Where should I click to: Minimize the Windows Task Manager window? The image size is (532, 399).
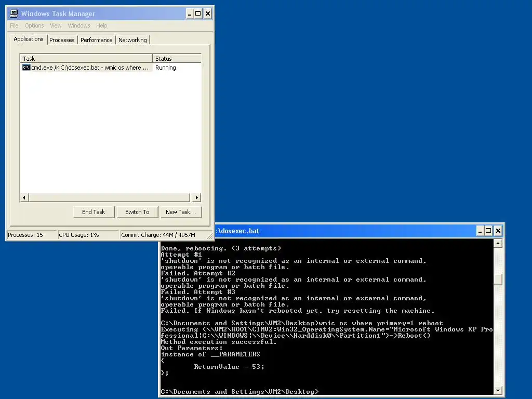pos(190,14)
